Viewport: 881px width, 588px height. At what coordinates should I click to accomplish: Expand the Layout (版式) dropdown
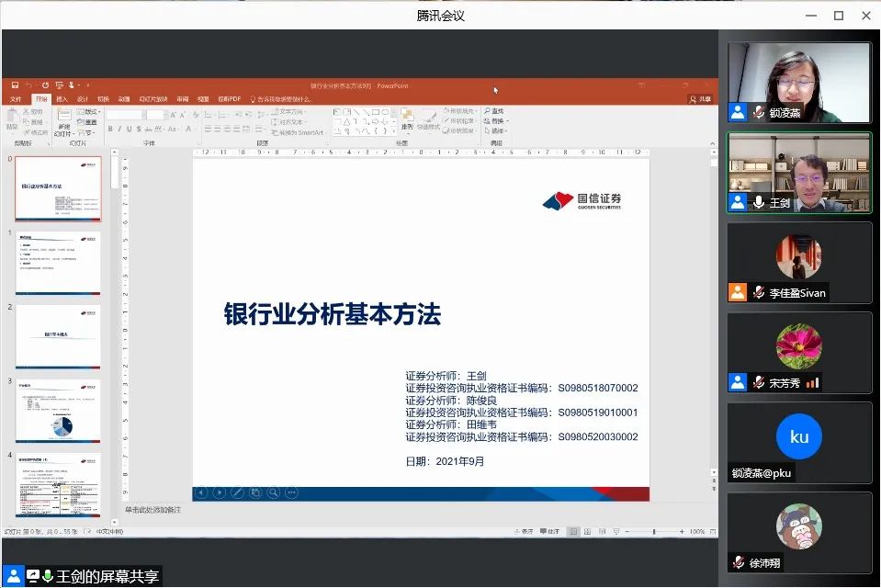(90, 111)
